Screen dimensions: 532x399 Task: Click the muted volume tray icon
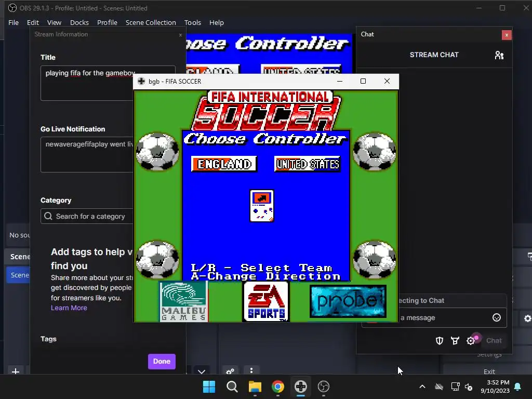469,387
